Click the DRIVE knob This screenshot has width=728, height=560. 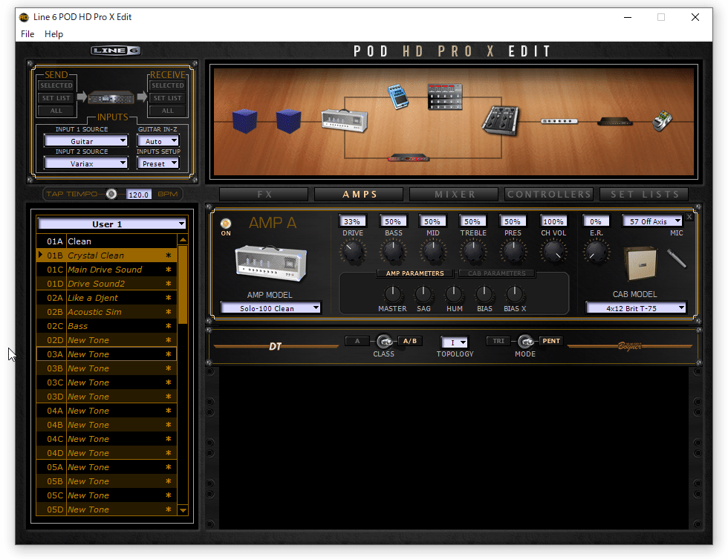(x=352, y=252)
